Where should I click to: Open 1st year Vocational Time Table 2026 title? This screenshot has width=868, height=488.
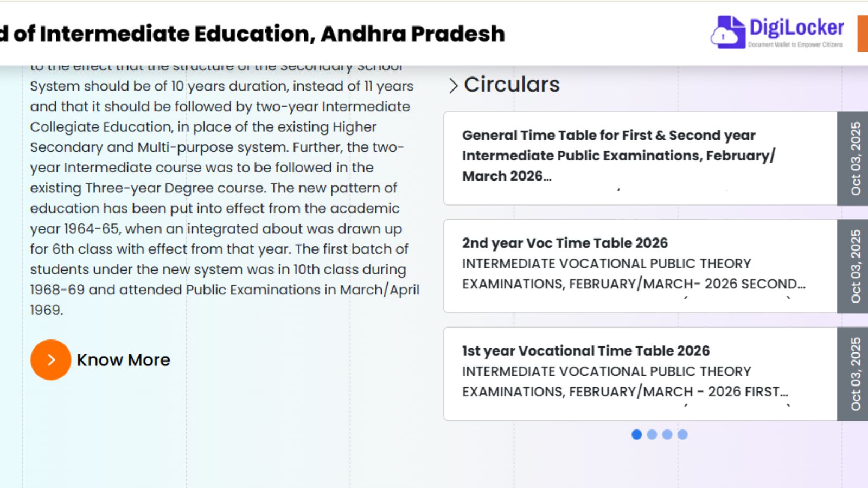[x=585, y=351]
